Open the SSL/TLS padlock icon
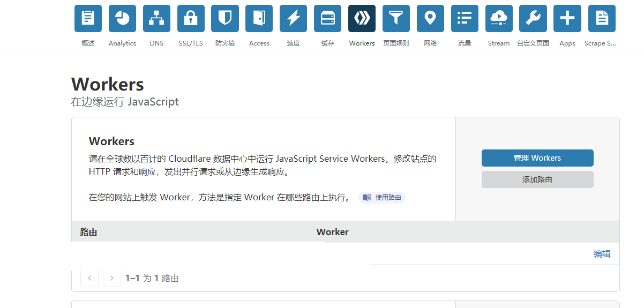This screenshot has width=644, height=308. pos(191,19)
